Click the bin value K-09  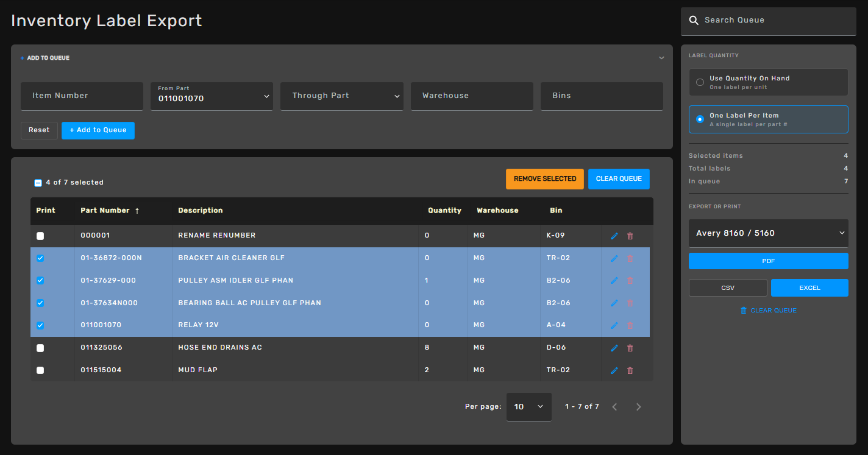pos(556,236)
